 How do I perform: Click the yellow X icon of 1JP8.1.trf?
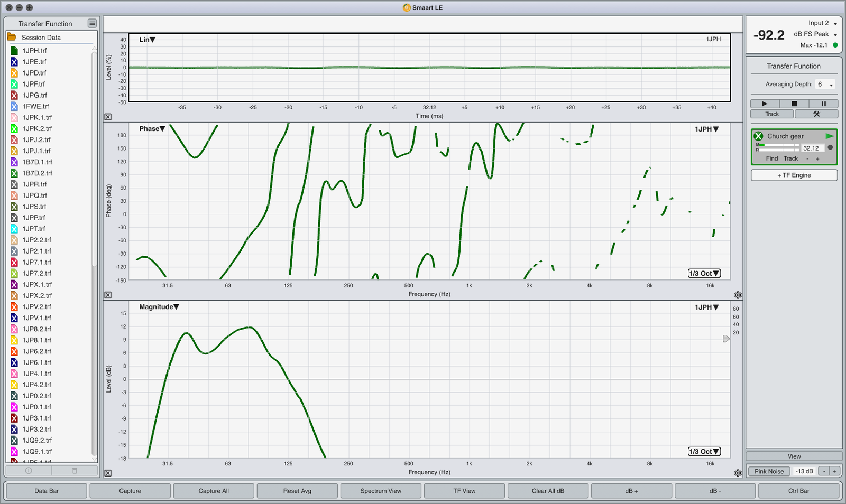coord(14,340)
